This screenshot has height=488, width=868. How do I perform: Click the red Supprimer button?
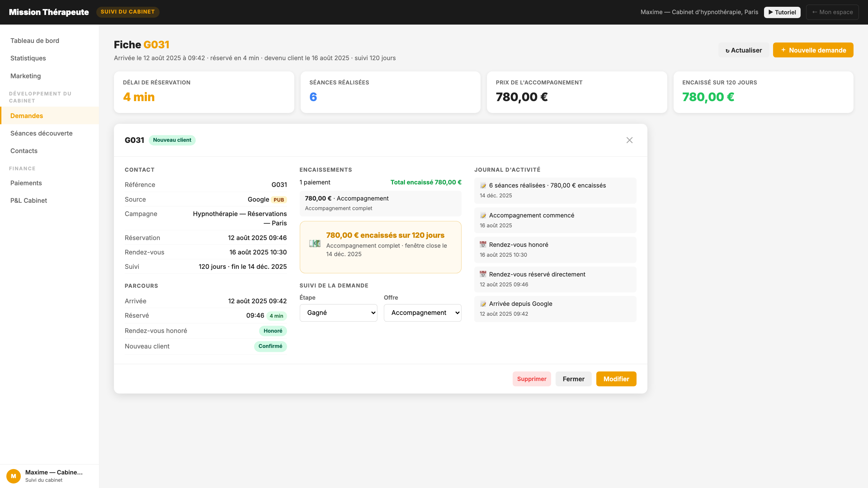[532, 379]
